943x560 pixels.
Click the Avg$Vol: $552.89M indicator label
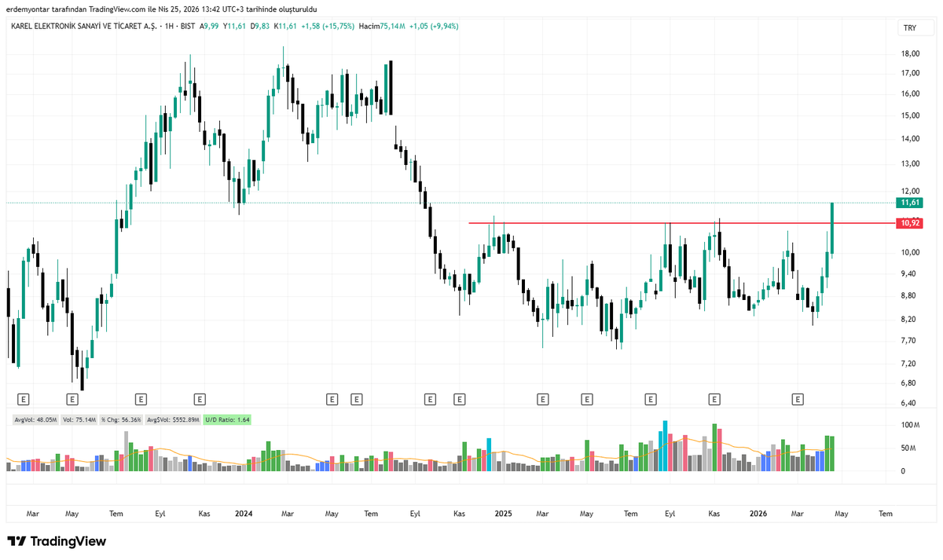pos(173,419)
